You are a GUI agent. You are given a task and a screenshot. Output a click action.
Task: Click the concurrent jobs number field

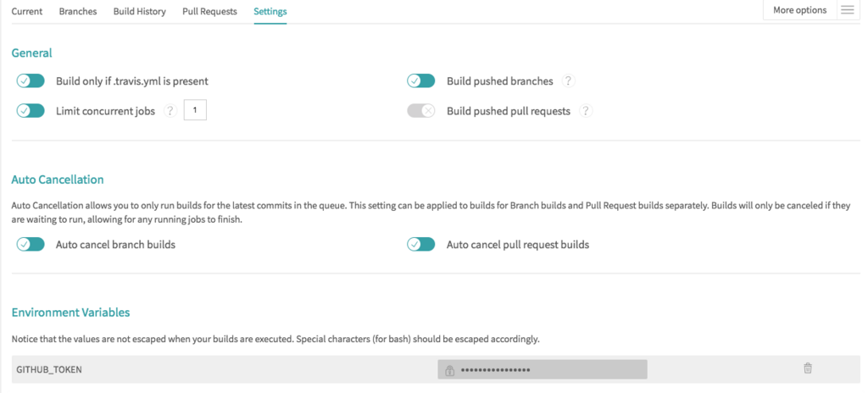(x=195, y=110)
